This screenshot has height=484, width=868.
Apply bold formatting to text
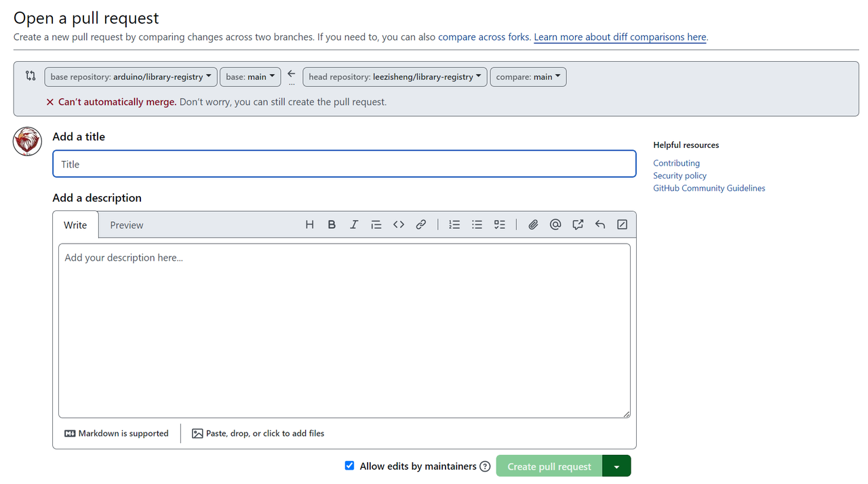point(332,225)
